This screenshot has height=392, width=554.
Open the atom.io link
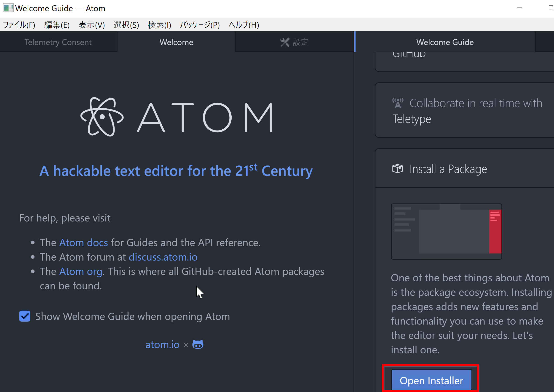tap(162, 344)
